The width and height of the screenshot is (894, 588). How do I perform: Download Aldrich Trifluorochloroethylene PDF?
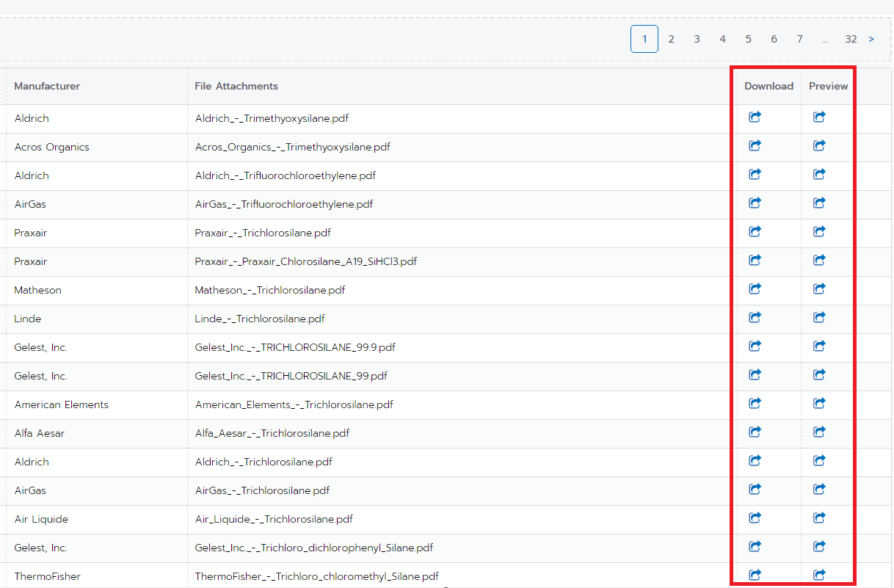(x=755, y=174)
